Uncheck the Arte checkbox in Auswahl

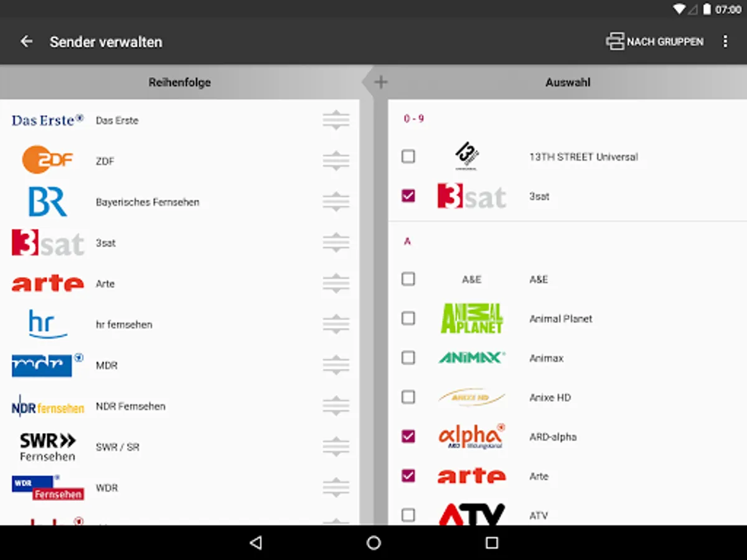(408, 476)
